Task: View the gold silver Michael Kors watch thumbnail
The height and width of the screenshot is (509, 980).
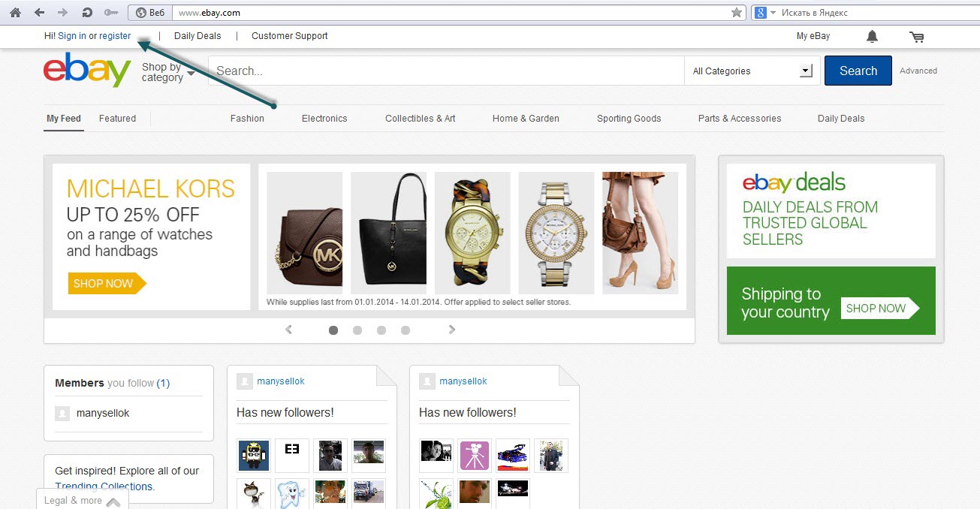Action: click(556, 233)
